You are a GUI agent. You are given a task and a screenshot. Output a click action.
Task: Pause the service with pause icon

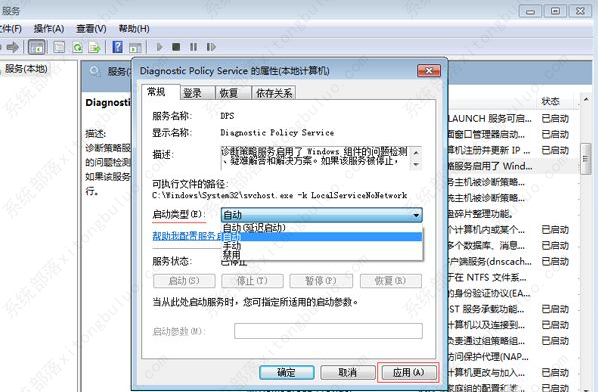[193, 47]
